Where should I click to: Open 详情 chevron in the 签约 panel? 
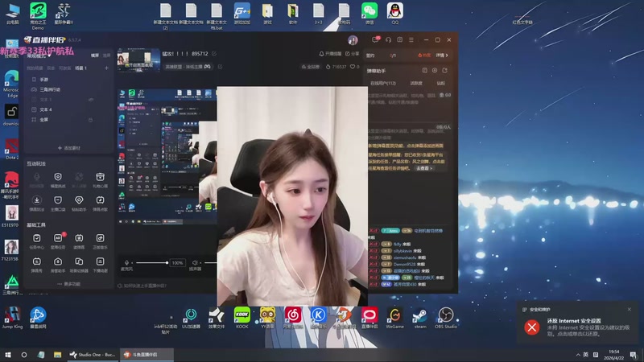click(x=442, y=55)
